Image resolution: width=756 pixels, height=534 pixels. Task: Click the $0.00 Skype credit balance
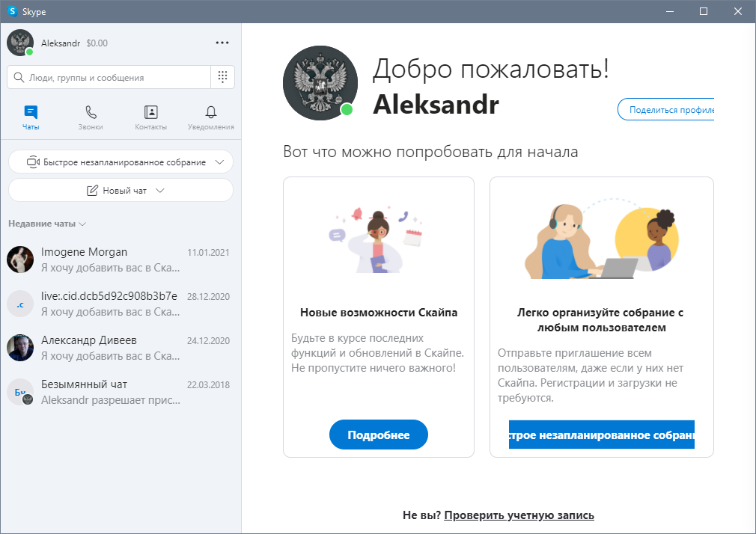point(97,43)
